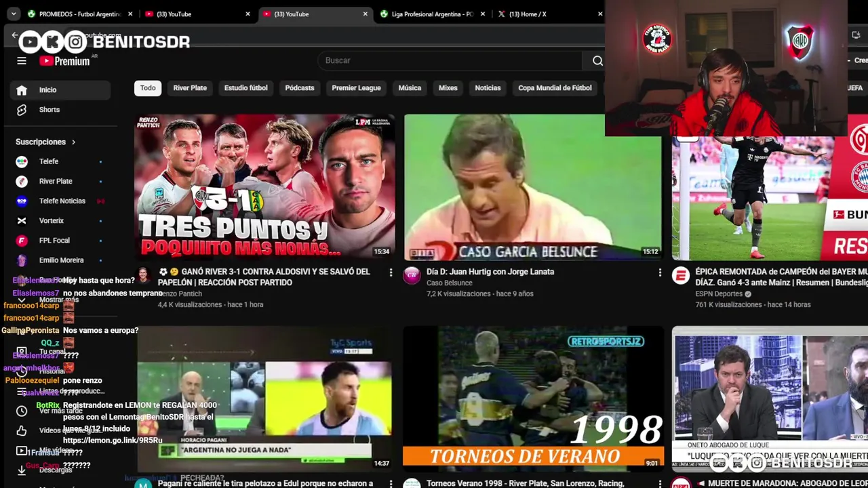Open Descargas download icon in sidebar
This screenshot has width=868, height=488.
point(22,470)
